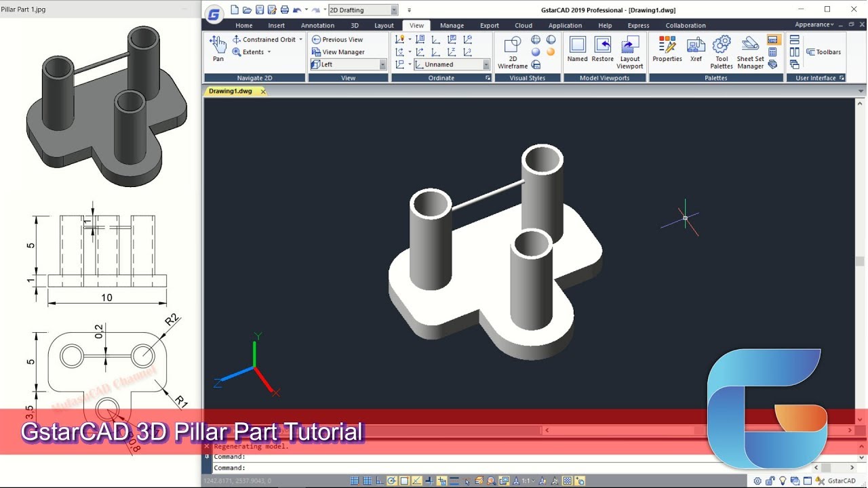Close the Drawing1.dwg tab

tap(262, 91)
